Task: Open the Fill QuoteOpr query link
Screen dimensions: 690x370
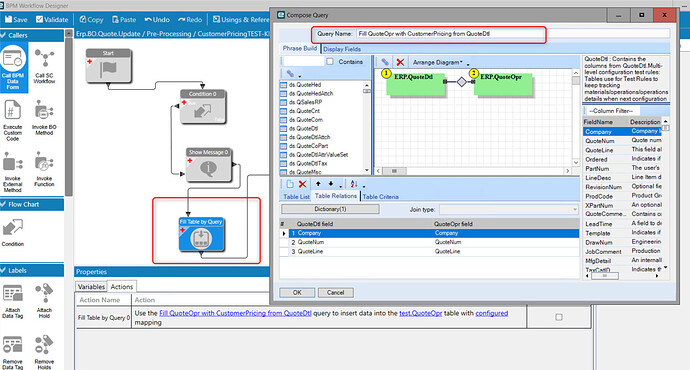Action: [x=235, y=313]
